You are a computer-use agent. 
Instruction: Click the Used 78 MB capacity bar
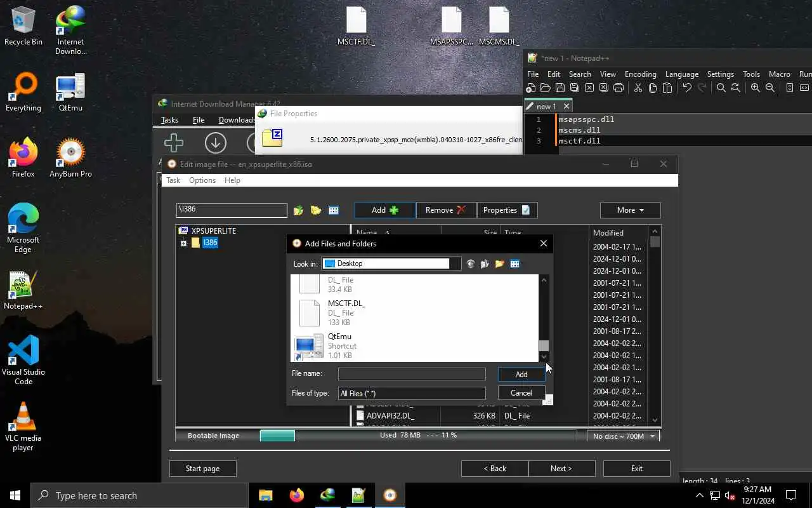click(x=418, y=436)
